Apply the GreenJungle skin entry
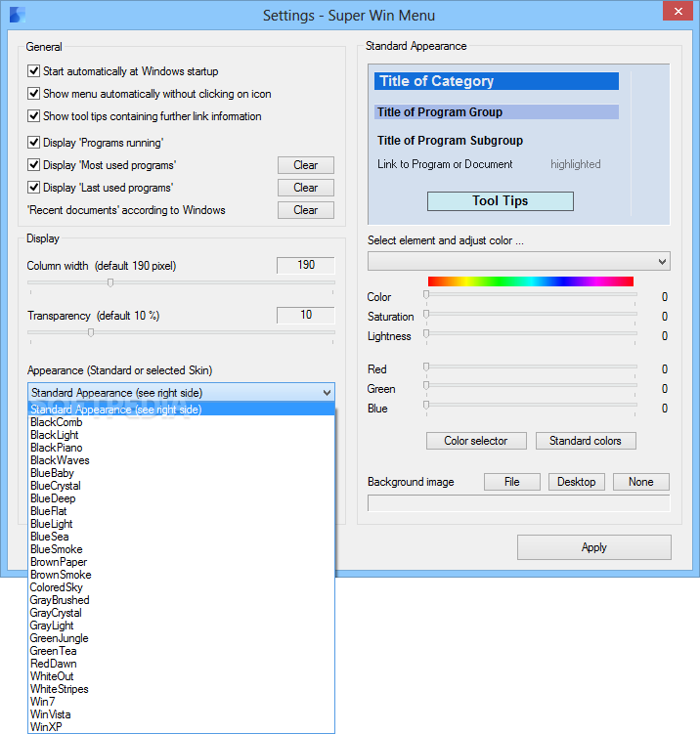Screen dimensions: 700x734 (182, 638)
